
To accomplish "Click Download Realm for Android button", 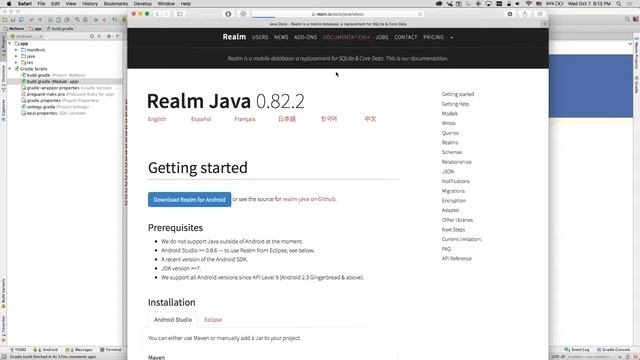I will coord(189,200).
